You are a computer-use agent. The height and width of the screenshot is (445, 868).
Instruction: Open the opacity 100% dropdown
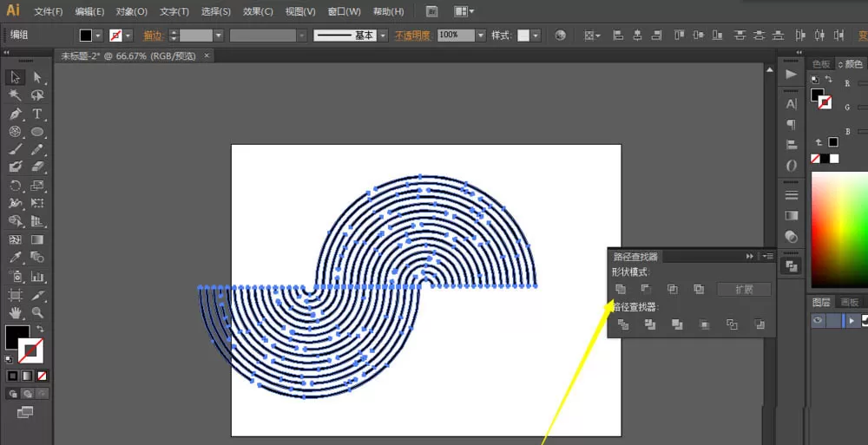[x=481, y=36]
